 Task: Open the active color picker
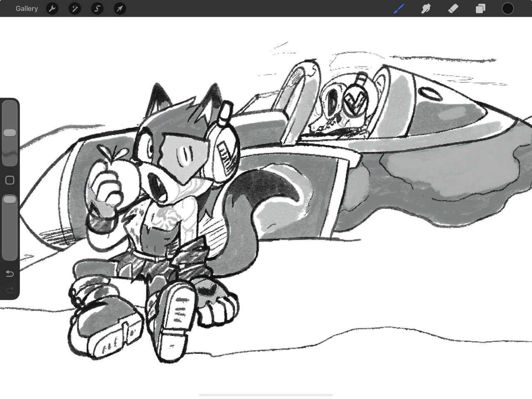coord(507,8)
